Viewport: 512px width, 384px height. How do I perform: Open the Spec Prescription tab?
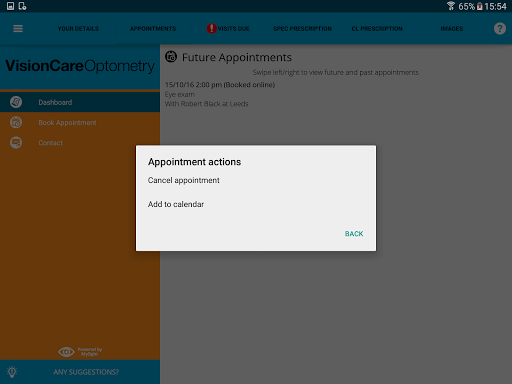click(x=302, y=29)
